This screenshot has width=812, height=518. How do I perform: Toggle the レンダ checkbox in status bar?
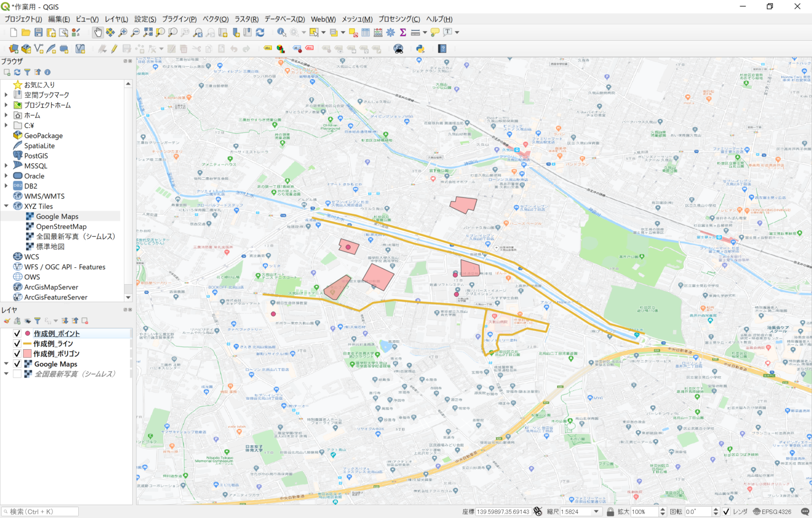click(725, 511)
